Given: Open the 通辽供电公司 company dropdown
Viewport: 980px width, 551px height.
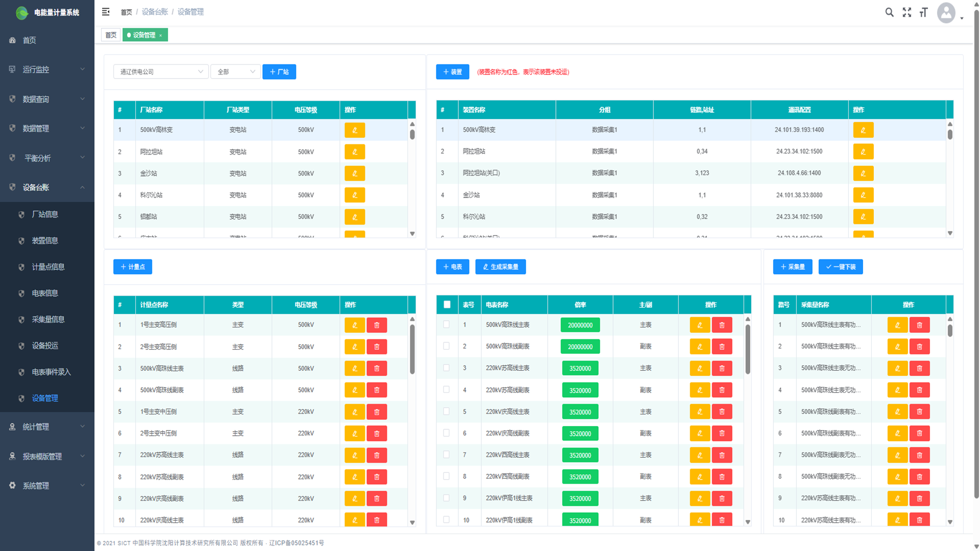Looking at the screenshot, I should pyautogui.click(x=161, y=72).
